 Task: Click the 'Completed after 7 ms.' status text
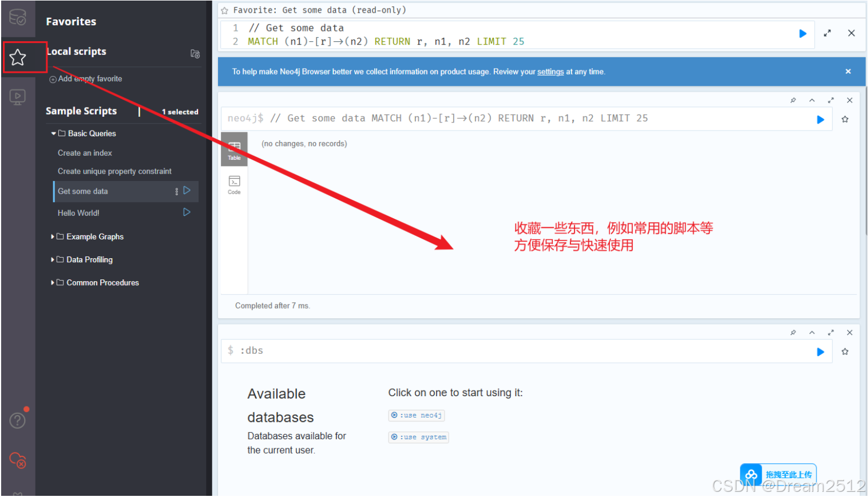272,306
